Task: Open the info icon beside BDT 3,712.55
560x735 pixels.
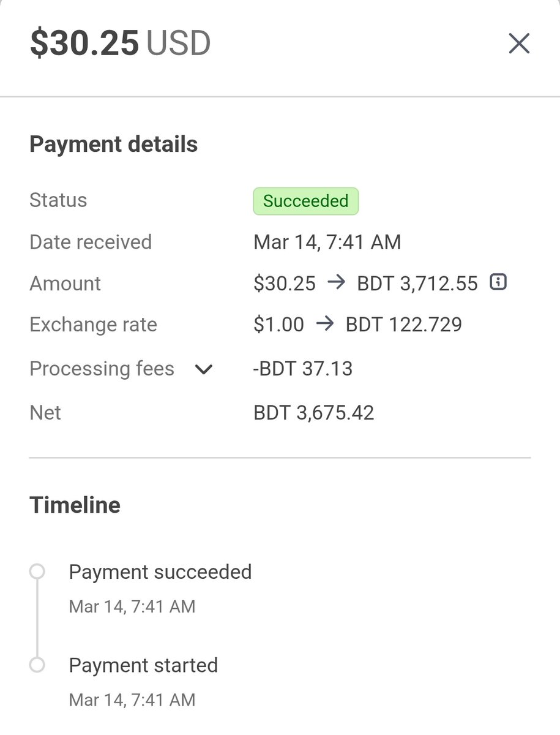Action: (498, 282)
